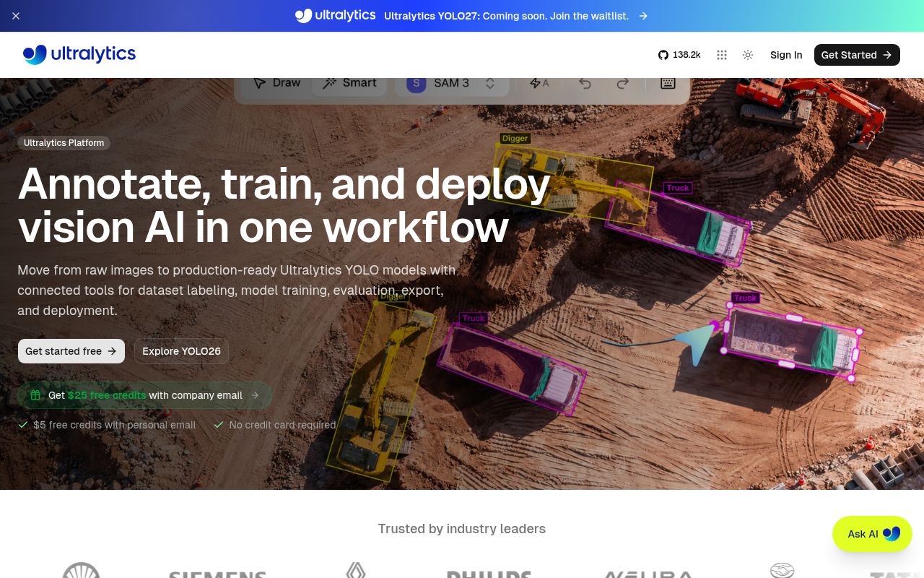Click the undo arrow in annotation toolbar
Viewport: 924px width, 578px height.
pos(585,83)
